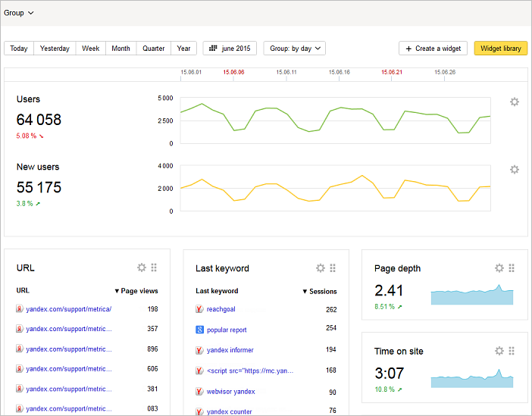Screen dimensions: 532x416
Task: Select the Week period tab
Action: [91, 48]
